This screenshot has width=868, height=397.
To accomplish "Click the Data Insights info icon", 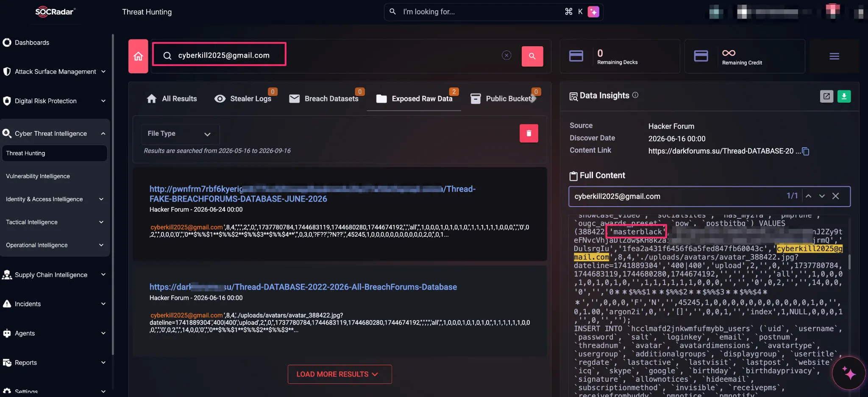I will [x=635, y=95].
